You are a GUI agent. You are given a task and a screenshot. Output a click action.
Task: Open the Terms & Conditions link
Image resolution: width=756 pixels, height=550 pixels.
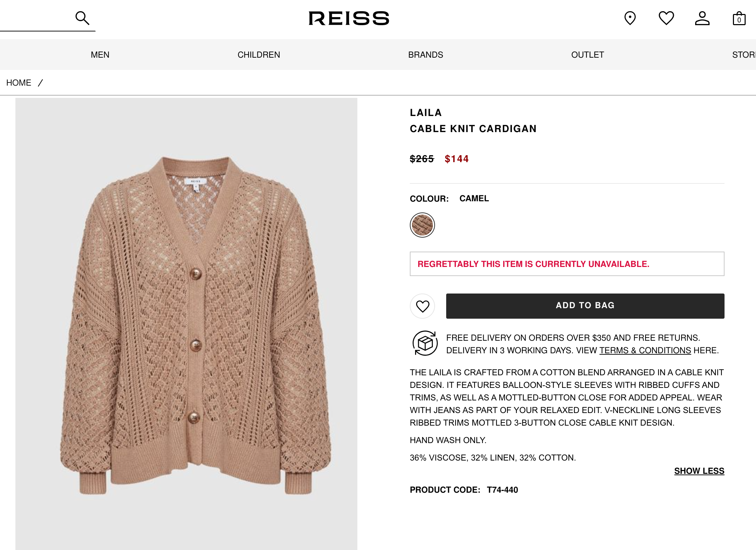[645, 350]
